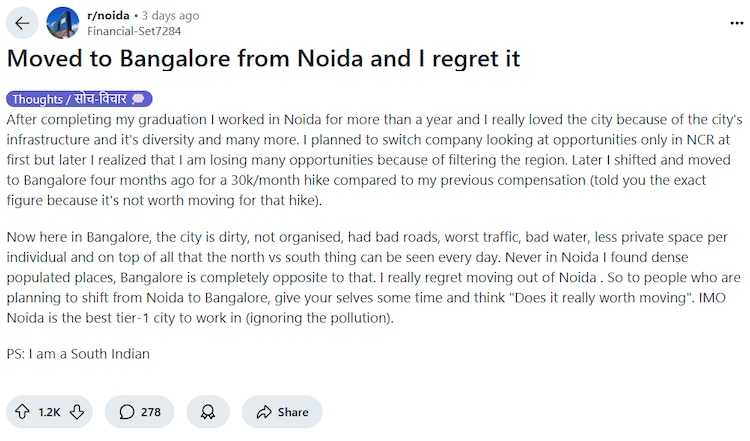Click the comment bubble icon
This screenshot has width=750, height=441.
(x=127, y=411)
